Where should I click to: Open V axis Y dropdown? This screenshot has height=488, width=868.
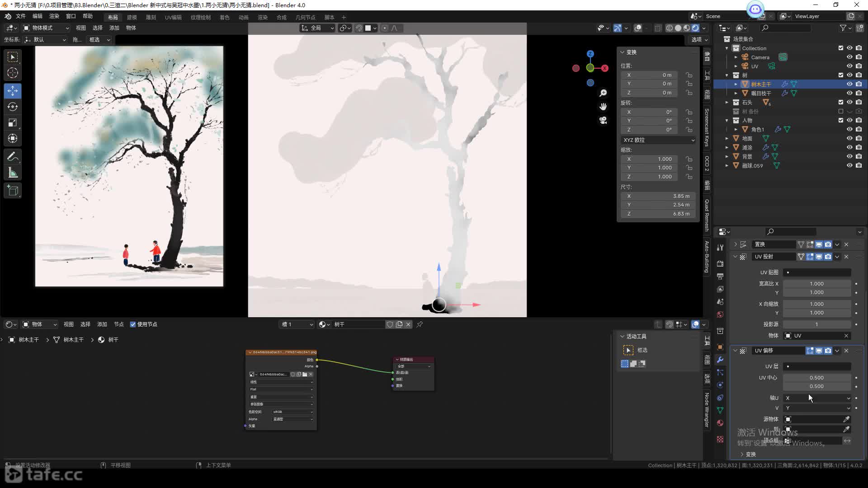tap(817, 408)
